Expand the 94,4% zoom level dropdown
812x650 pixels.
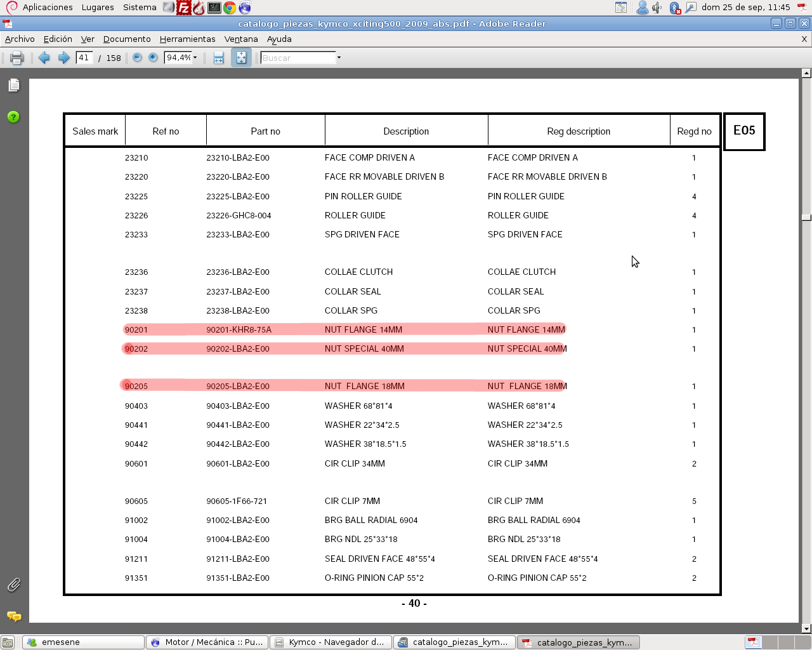click(x=195, y=58)
